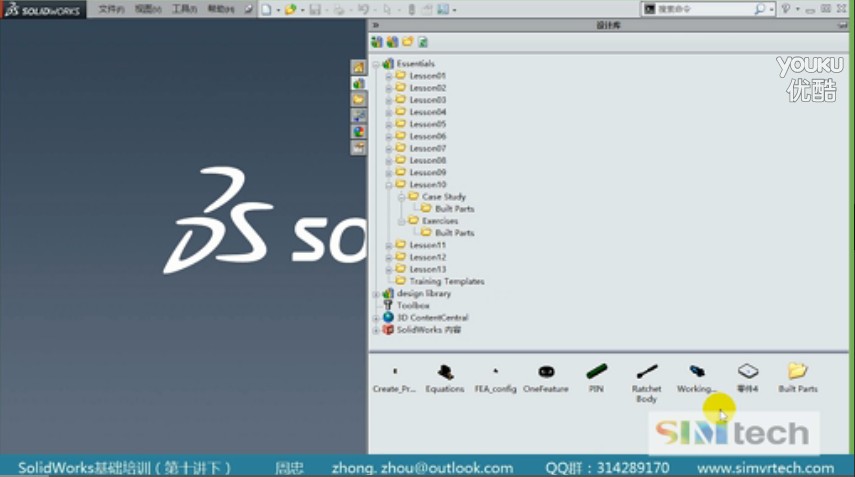
Task: Select the 零件4 part thumbnail
Action: [748, 378]
